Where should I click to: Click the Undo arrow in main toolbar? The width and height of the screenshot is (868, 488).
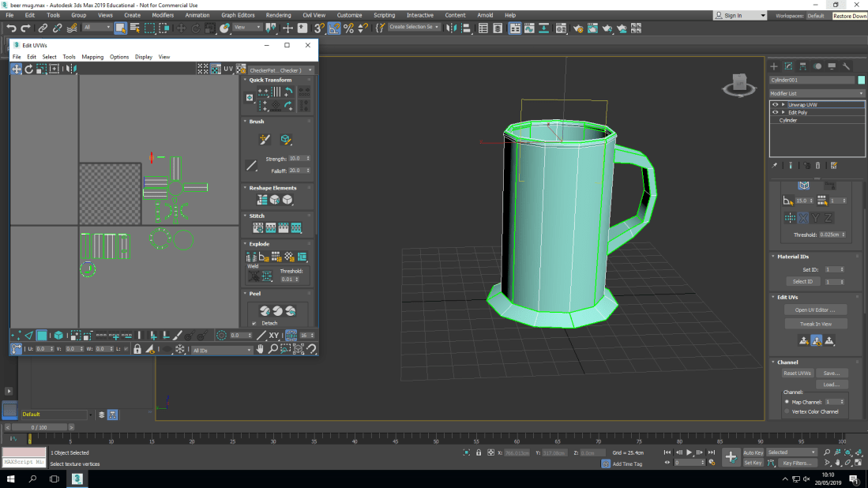(11, 28)
